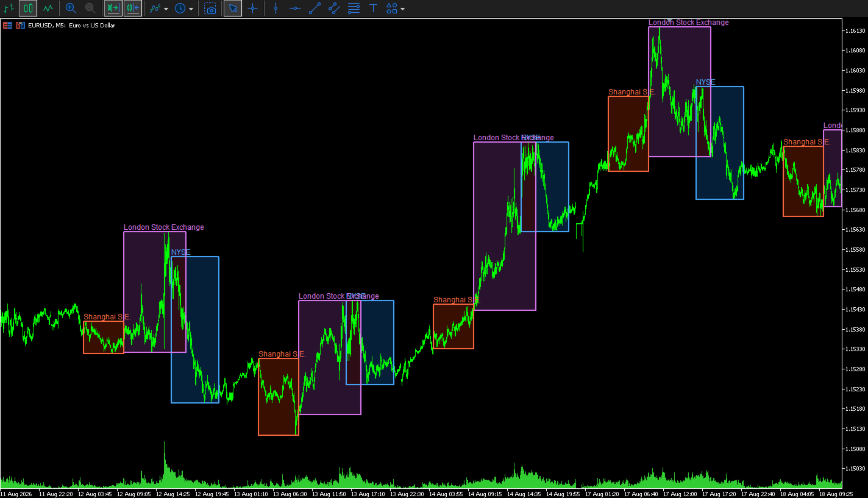Expand the arrow beside the clock icon

(191, 9)
